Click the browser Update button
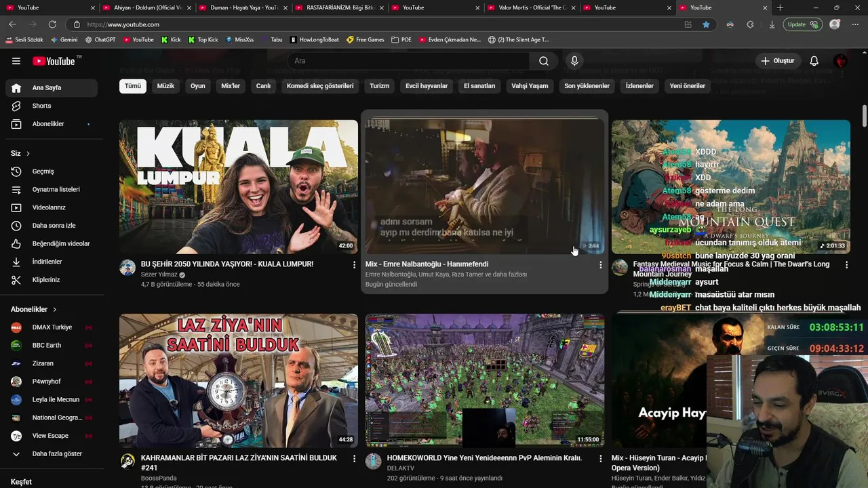 pyautogui.click(x=803, y=24)
